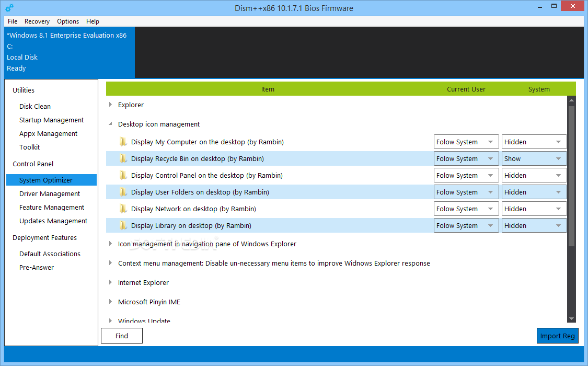
Task: Open Current User dropdown for Recycle Bin
Action: [466, 158]
